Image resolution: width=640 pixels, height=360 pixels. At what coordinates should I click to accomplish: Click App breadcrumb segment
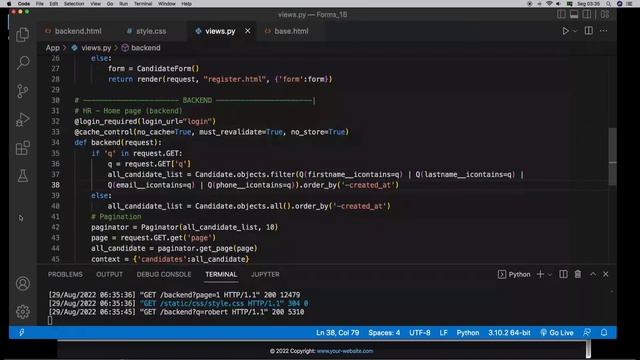pos(53,48)
